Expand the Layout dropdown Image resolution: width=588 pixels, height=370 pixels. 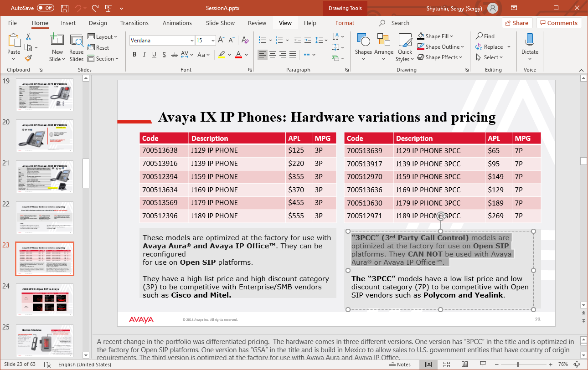coord(103,37)
